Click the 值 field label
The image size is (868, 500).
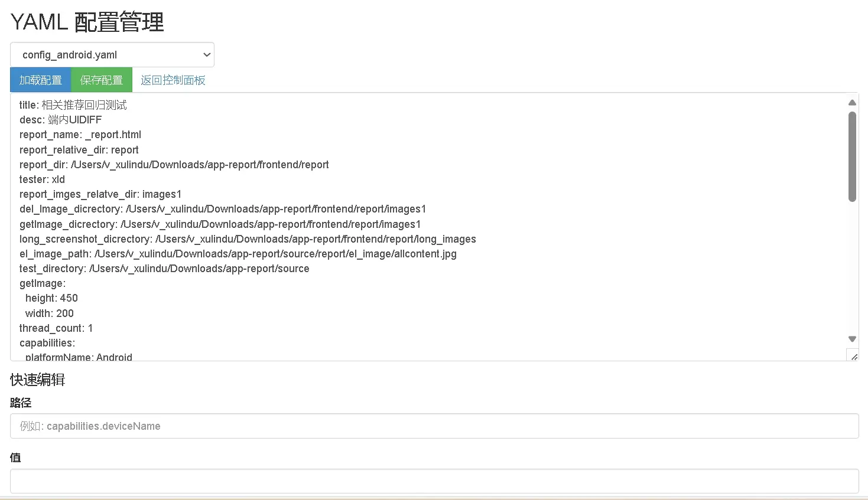(x=15, y=457)
